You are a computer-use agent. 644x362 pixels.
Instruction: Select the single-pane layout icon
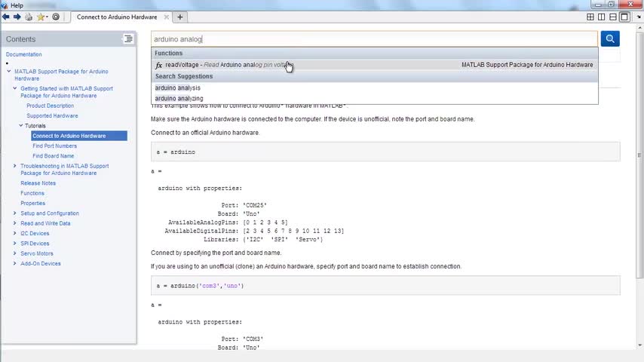(x=624, y=17)
